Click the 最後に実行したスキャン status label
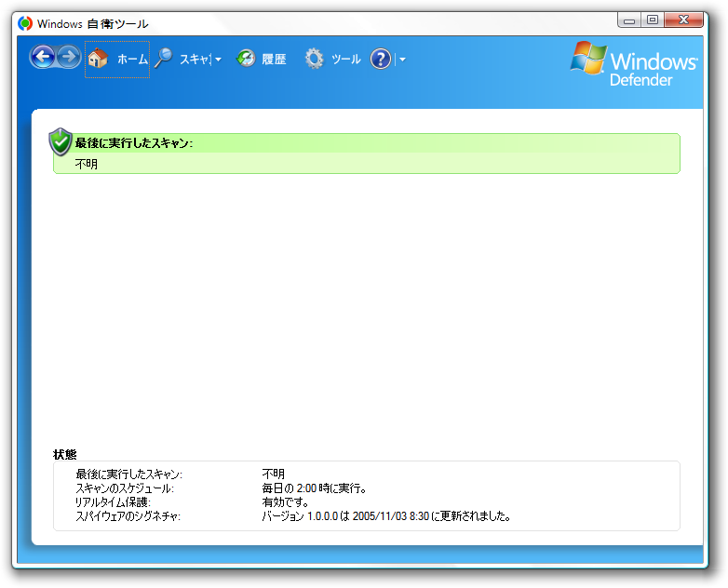 click(129, 474)
